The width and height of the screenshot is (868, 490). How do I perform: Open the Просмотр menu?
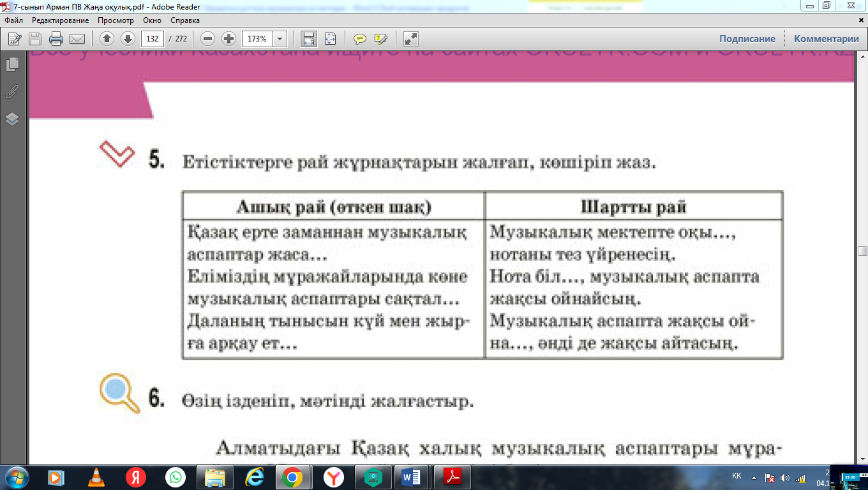pos(116,20)
